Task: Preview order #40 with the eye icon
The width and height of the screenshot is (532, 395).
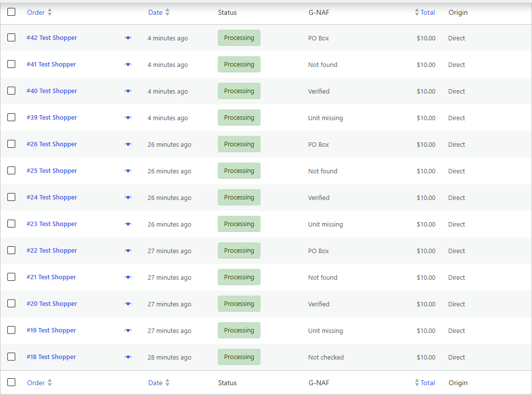Action: [x=128, y=91]
